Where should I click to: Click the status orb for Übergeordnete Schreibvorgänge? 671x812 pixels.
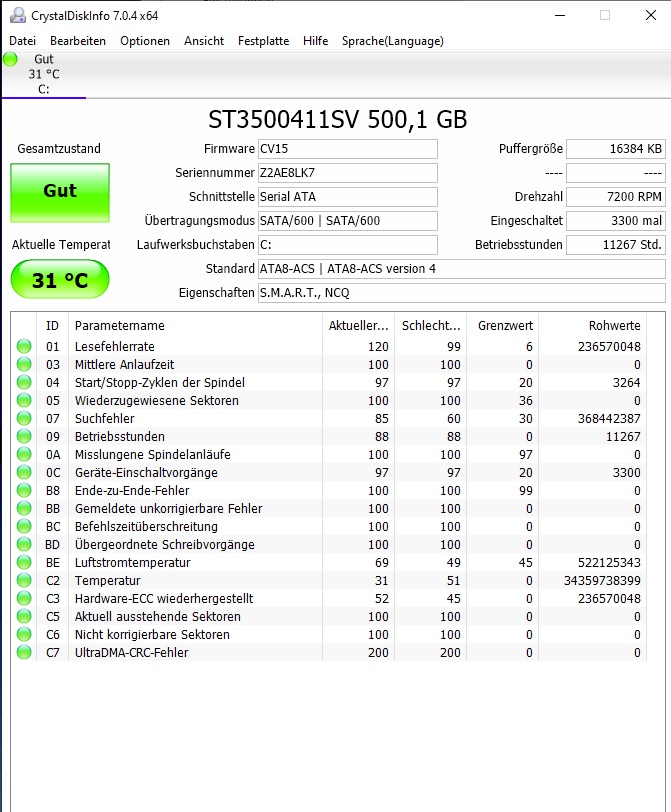(x=24, y=544)
